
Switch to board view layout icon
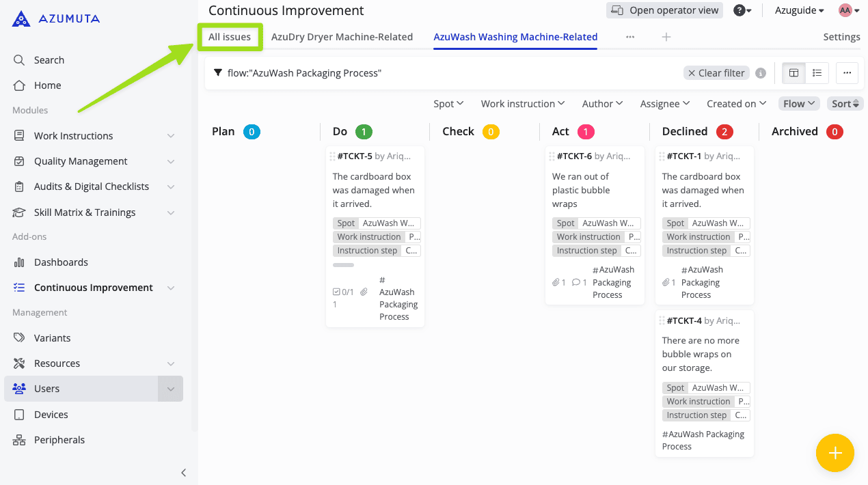(794, 73)
